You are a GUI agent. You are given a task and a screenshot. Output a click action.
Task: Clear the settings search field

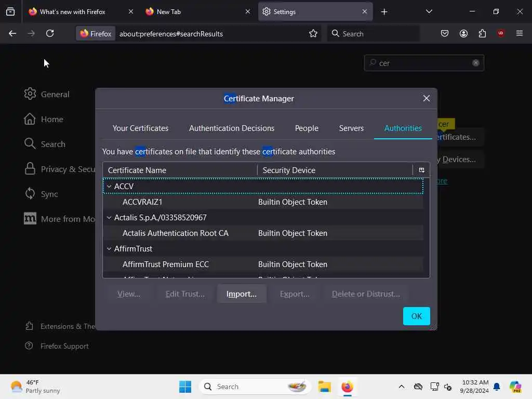coord(476,63)
